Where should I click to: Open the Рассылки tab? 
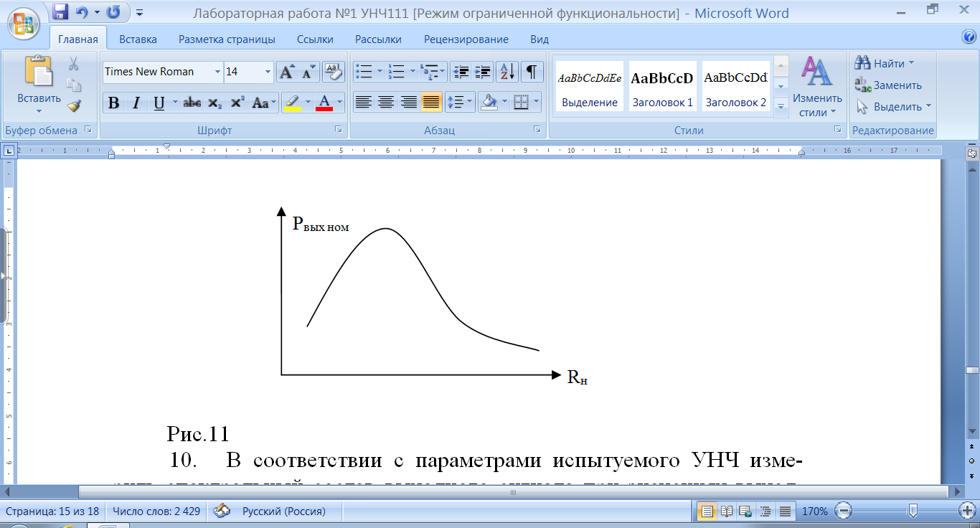[379, 39]
